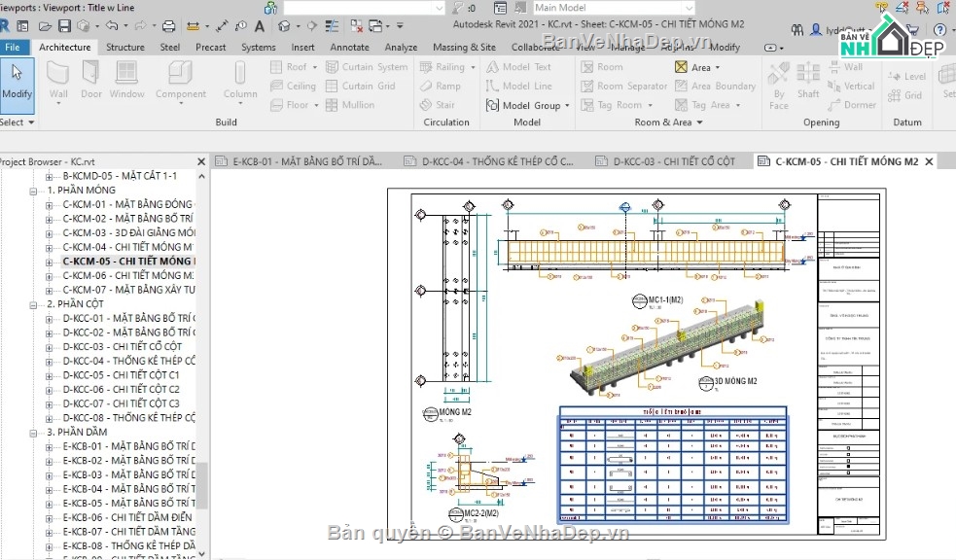This screenshot has height=560, width=956.
Task: Collapse the 2. PHẦN CỘT tree node
Action: click(x=33, y=304)
